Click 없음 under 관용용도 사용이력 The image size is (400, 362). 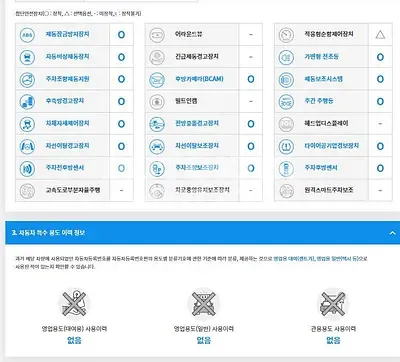coord(333,340)
